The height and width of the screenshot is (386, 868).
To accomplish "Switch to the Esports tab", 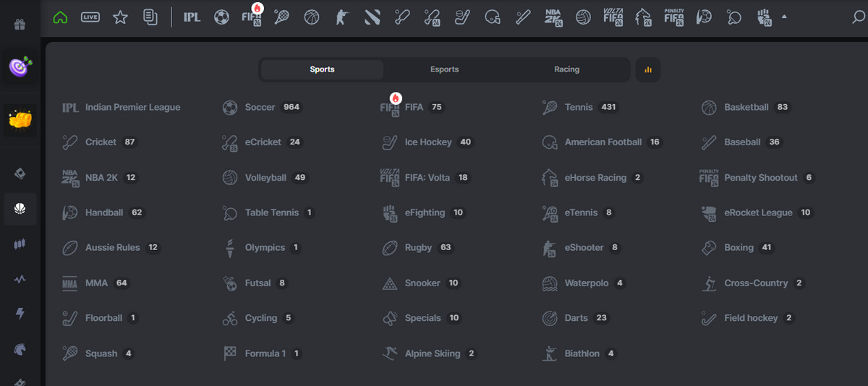I will click(444, 69).
